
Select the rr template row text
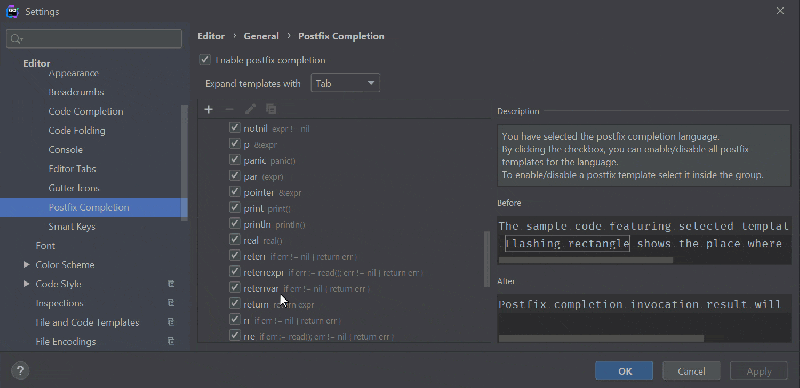tap(292, 321)
